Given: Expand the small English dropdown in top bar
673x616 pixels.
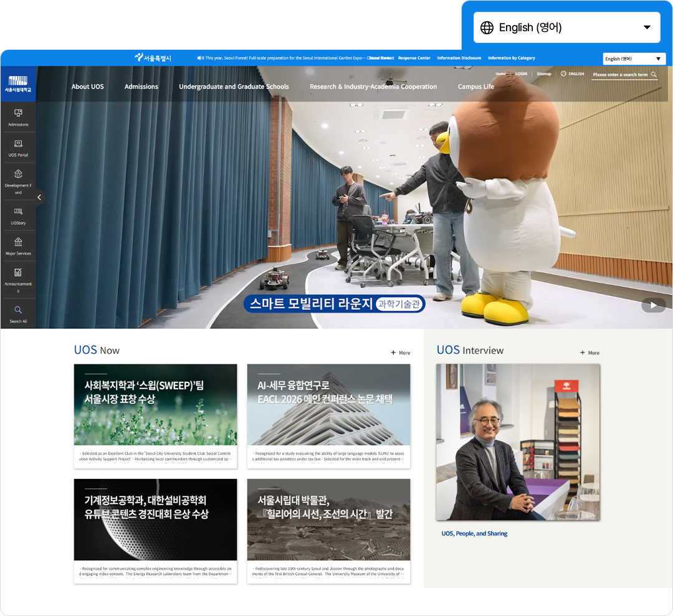Looking at the screenshot, I should 634,59.
